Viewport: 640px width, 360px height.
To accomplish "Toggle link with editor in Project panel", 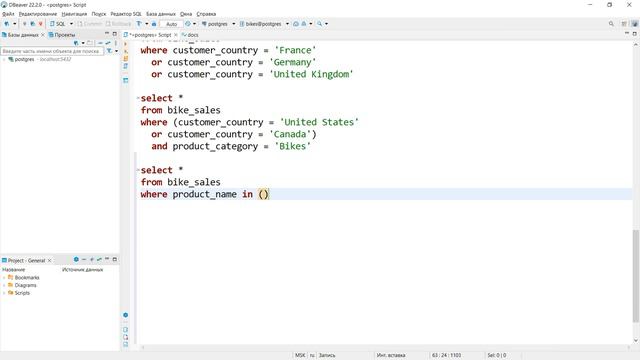I will pos(99,260).
